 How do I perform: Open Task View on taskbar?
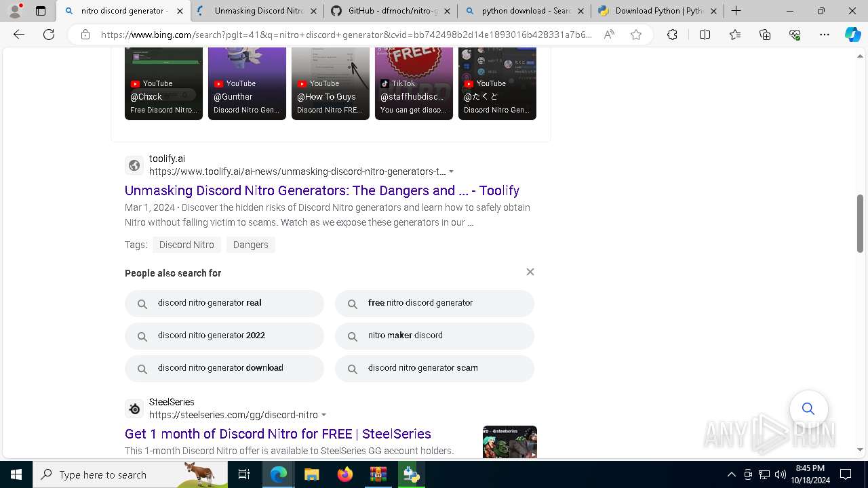pos(244,474)
